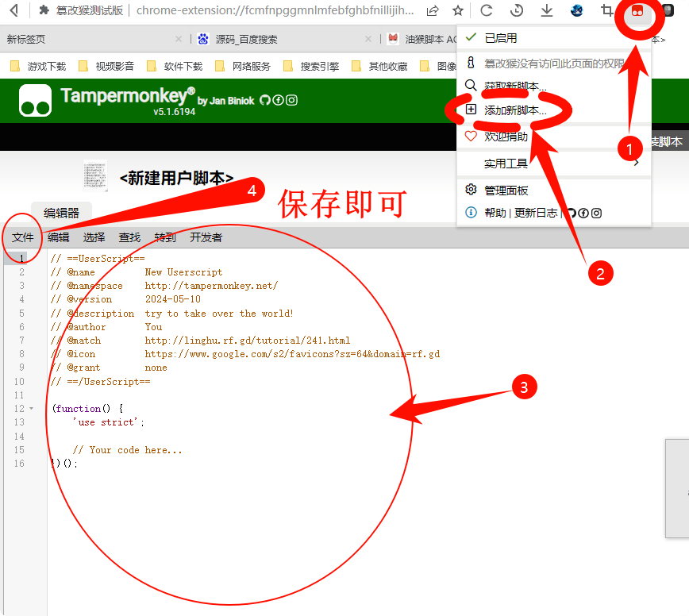Screen dimensions: 689x616
Task: Open browsing history clock icon
Action: (517, 10)
